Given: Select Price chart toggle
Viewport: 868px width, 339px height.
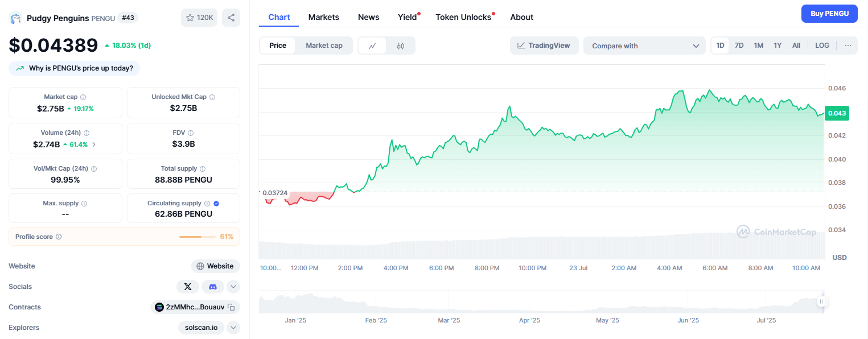Looking at the screenshot, I should point(278,46).
